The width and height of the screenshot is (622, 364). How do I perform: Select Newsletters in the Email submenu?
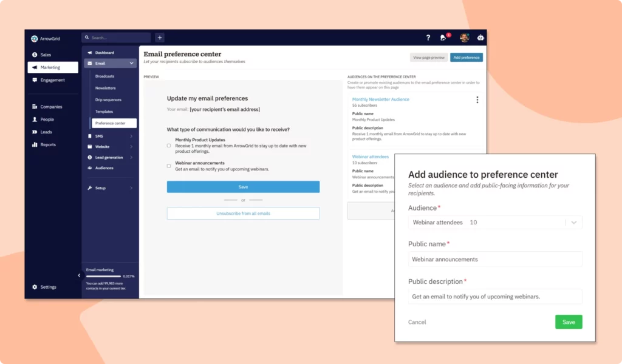pos(105,88)
